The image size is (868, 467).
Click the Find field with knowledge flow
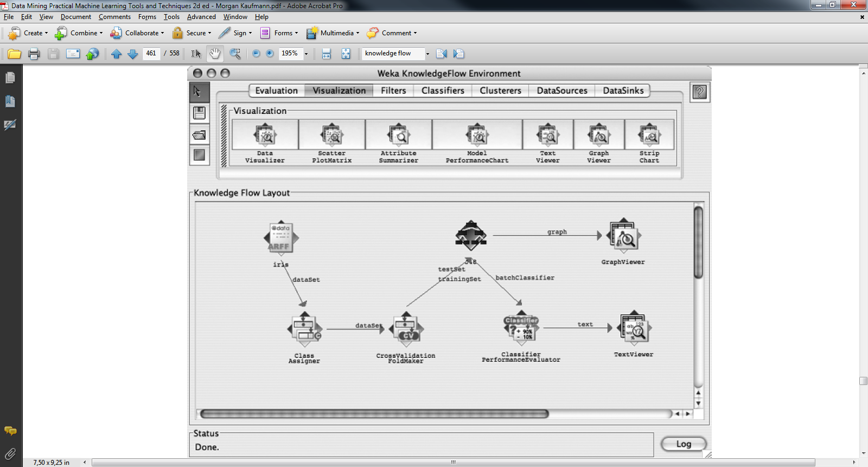(393, 53)
